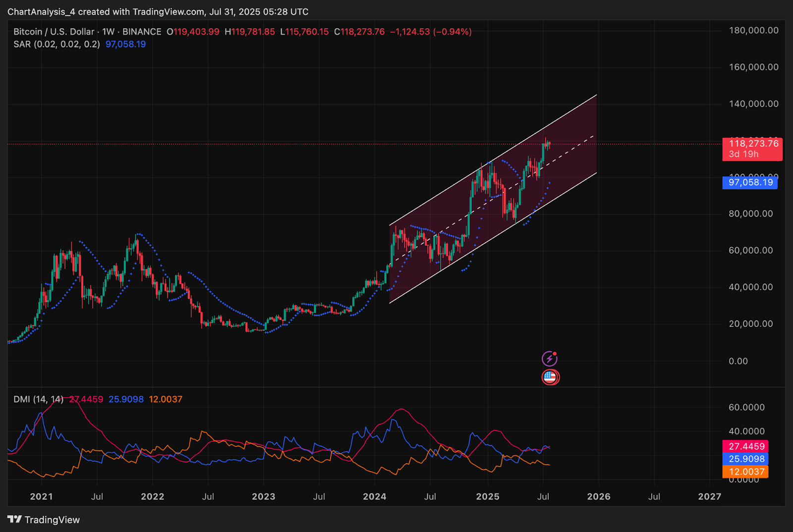Click the pink DMI value label 27.4459
This screenshot has width=793, height=532.
click(x=745, y=446)
